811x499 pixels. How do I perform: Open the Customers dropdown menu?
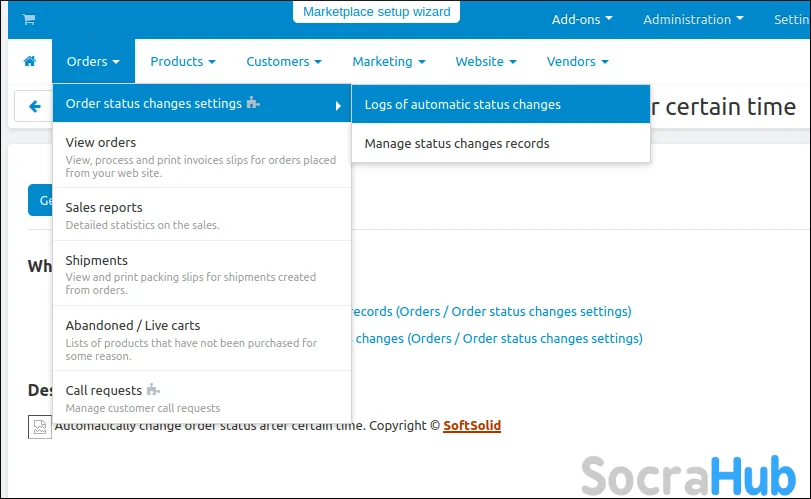click(x=283, y=62)
